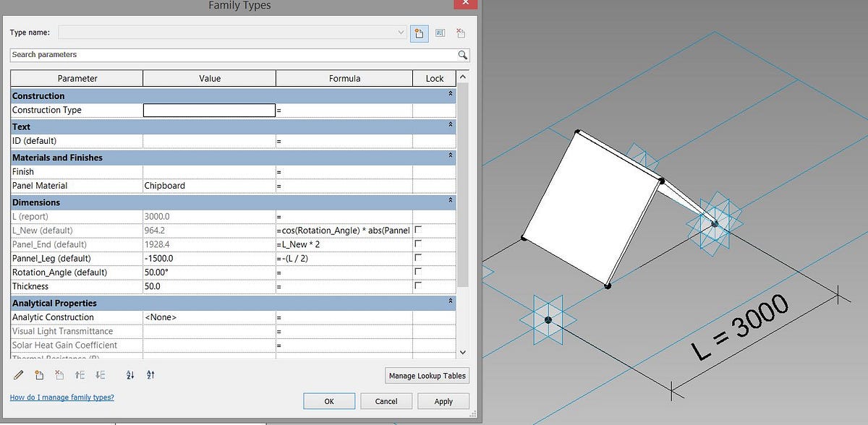Collapse the Dimensions parameter group
This screenshot has width=868, height=425.
[x=451, y=202]
